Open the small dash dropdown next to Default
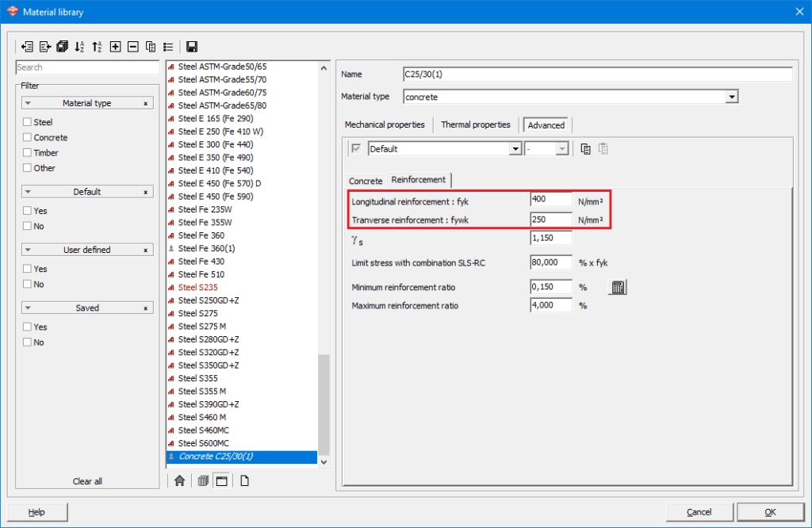Viewport: 812px width, 528px height. [x=562, y=149]
